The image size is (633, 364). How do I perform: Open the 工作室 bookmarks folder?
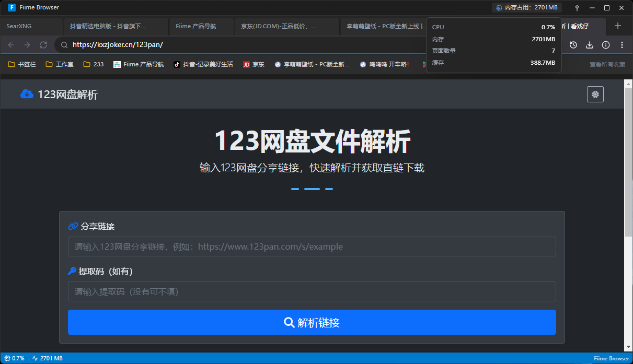tap(59, 64)
